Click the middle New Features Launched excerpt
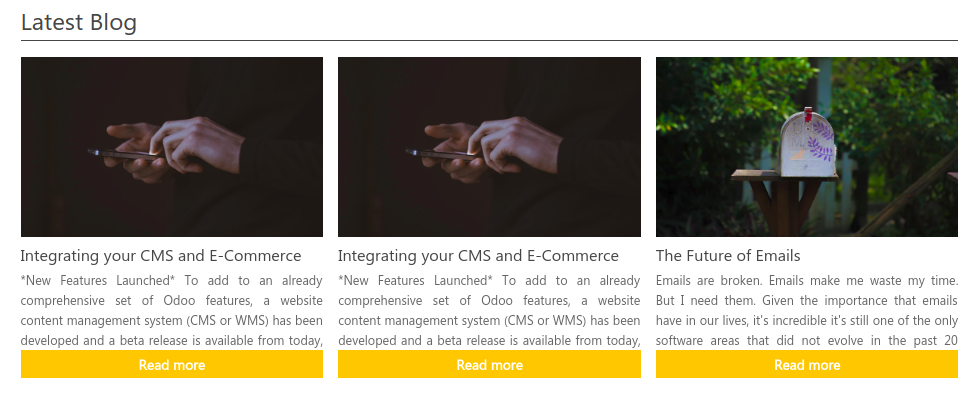 point(489,311)
